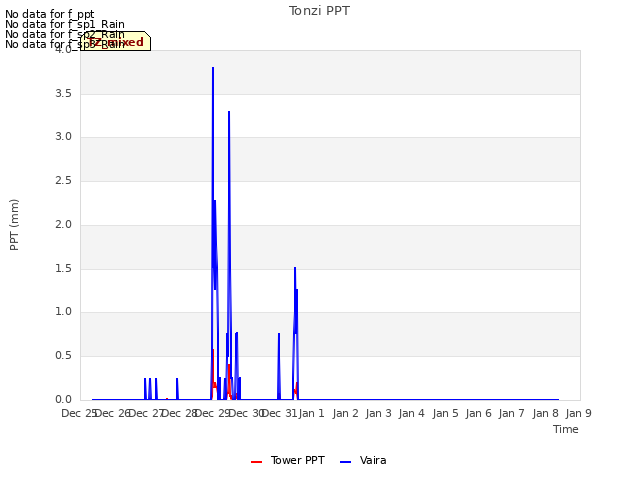Click the x-axis tick label Jan 4
The height and width of the screenshot is (480, 640).
(411, 413)
